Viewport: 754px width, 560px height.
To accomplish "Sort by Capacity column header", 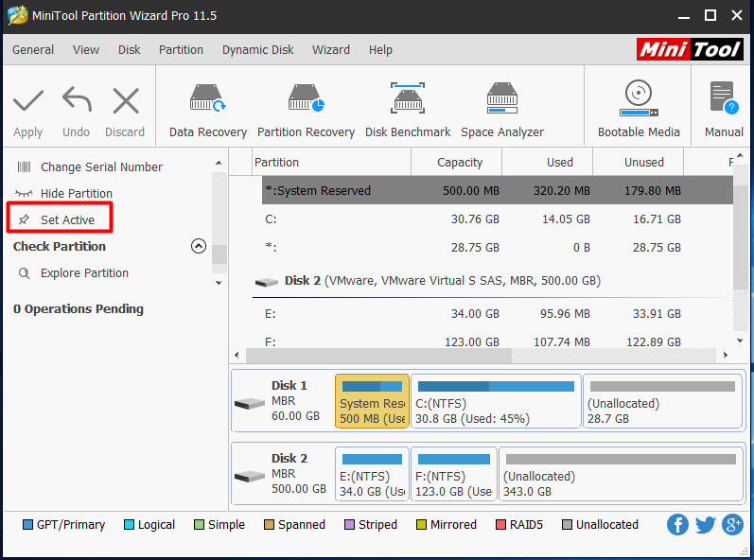I will 457,163.
